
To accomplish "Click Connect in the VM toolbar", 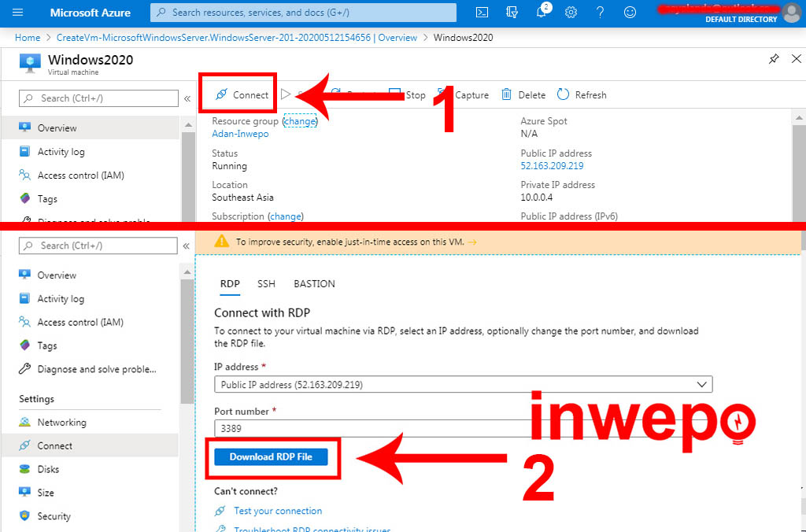I will 243,95.
